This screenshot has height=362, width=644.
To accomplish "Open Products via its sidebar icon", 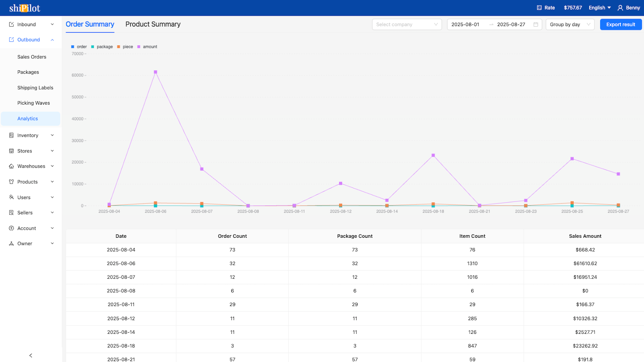I will [11, 182].
